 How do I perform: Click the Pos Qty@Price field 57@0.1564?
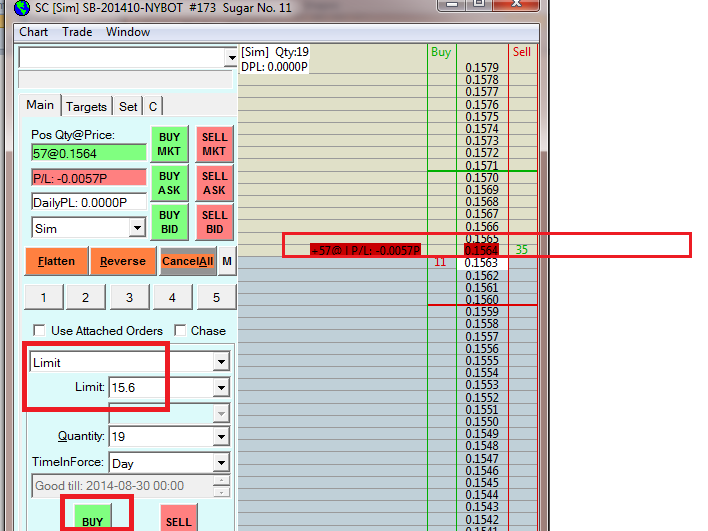89,153
